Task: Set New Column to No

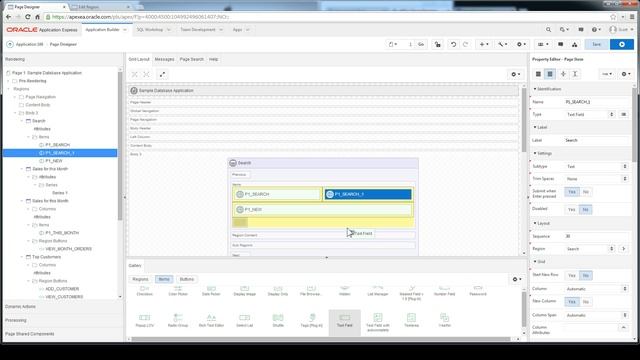Action: [x=586, y=302]
